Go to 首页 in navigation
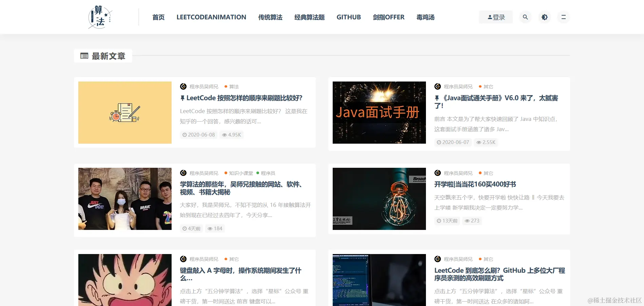 [158, 17]
